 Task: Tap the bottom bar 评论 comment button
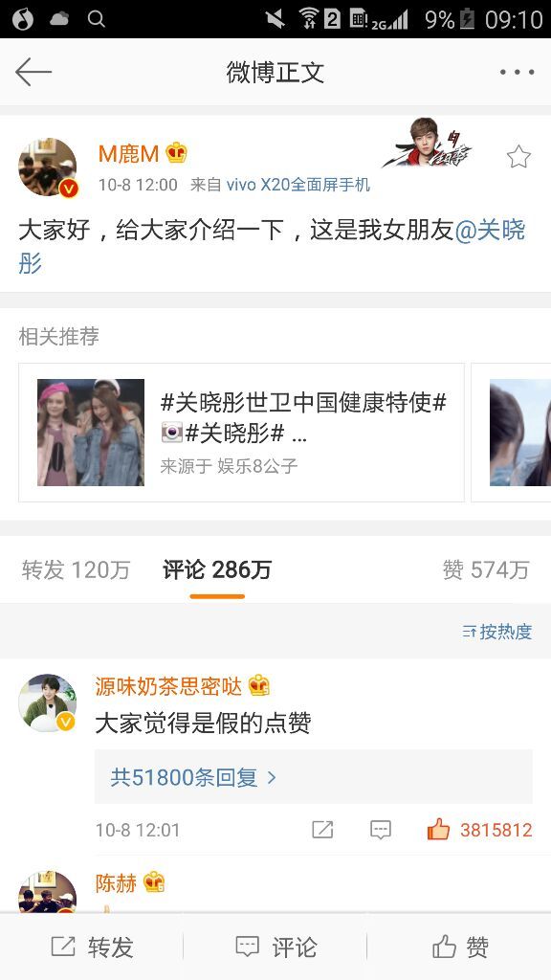coord(275,947)
